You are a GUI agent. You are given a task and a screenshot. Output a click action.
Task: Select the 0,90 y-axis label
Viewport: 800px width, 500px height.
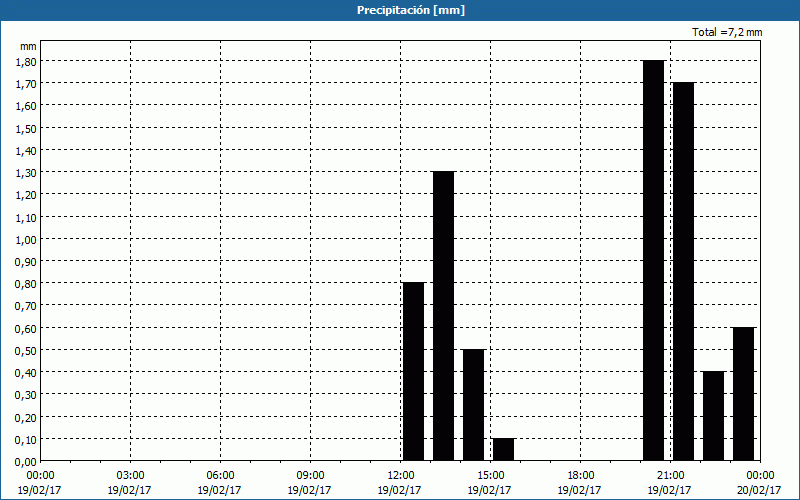tap(26, 262)
